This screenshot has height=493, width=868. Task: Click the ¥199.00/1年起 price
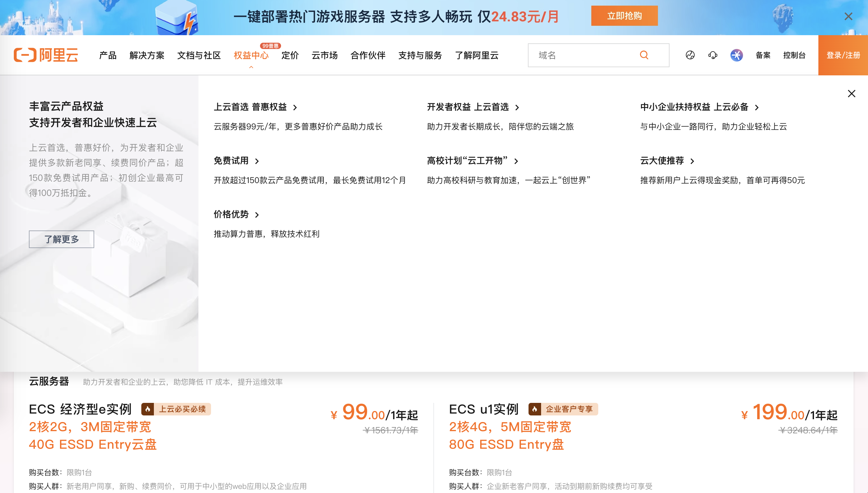pos(789,412)
